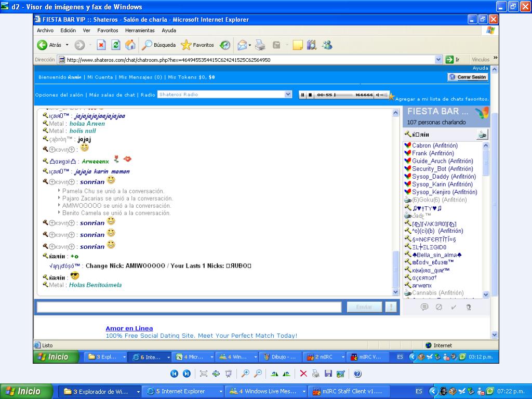The width and height of the screenshot is (532, 399).
Task: Open image viewer help question mark icon
Action: [357, 374]
